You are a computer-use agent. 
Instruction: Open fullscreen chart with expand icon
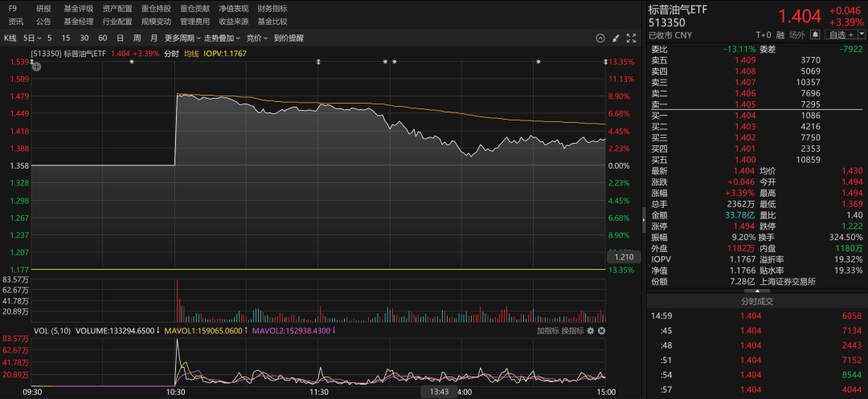[631, 38]
